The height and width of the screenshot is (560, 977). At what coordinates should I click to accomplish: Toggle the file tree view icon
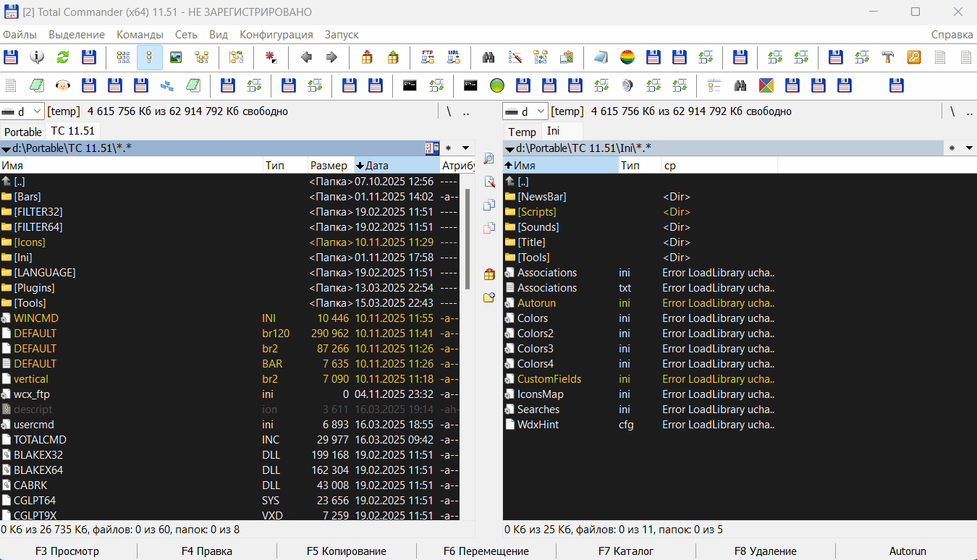pyautogui.click(x=202, y=57)
